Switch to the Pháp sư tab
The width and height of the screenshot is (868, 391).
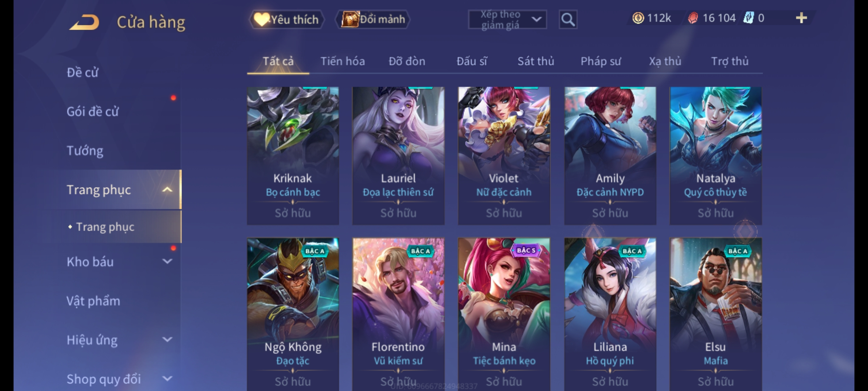click(x=600, y=62)
